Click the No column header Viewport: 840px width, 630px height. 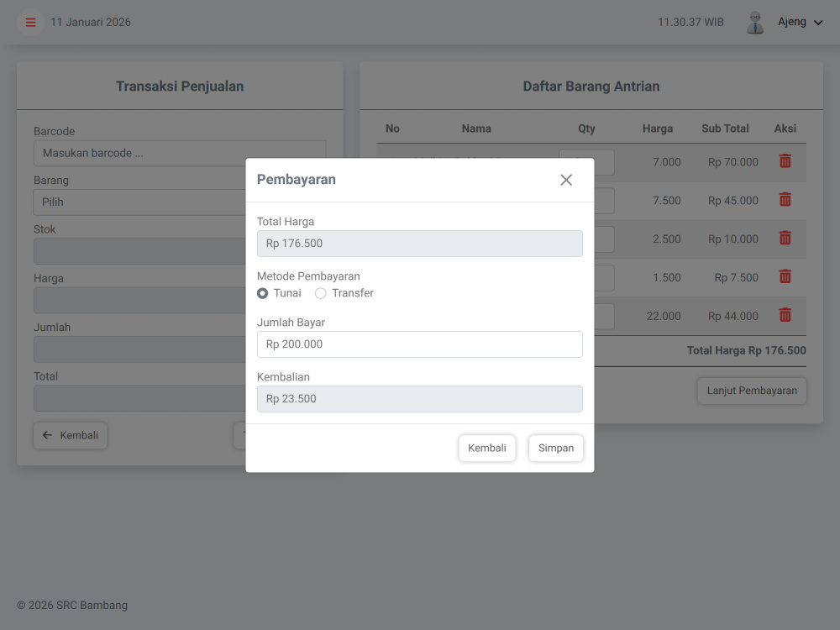392,129
